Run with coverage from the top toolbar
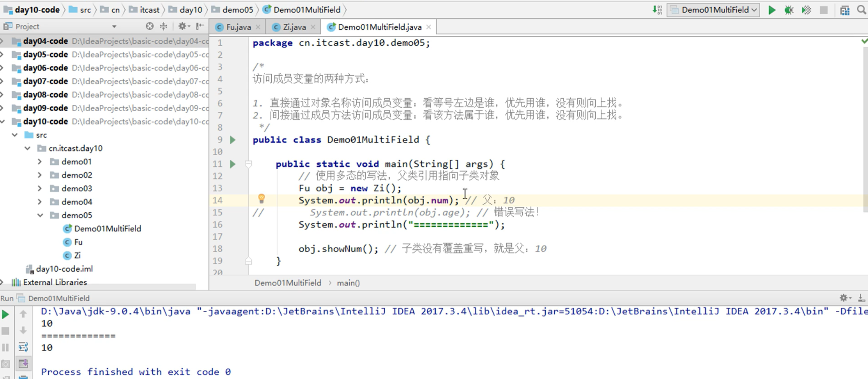Image resolution: width=868 pixels, height=379 pixels. tap(806, 10)
